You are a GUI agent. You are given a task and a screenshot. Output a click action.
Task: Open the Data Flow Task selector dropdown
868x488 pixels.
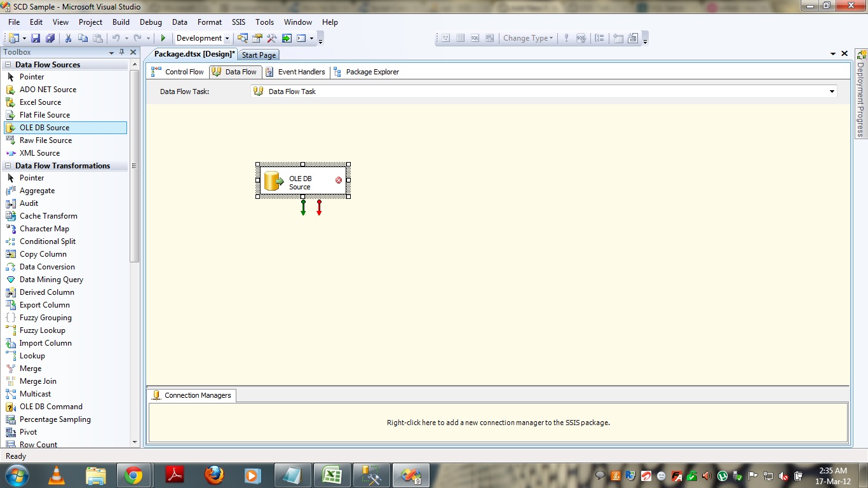(831, 91)
